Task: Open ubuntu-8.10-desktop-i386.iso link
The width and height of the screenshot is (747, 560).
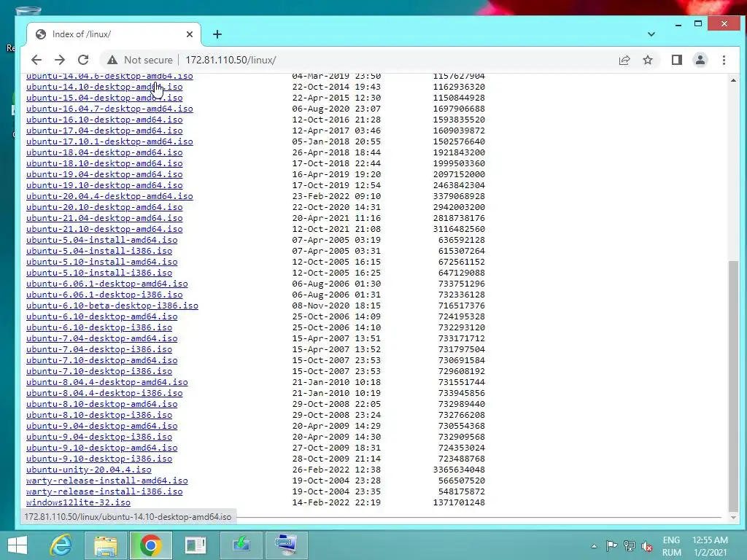Action: [99, 415]
